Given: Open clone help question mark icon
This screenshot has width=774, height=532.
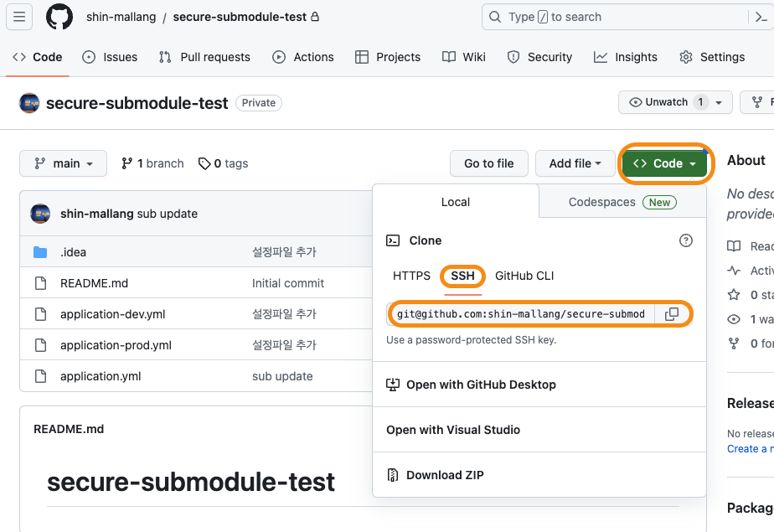Looking at the screenshot, I should [686, 240].
